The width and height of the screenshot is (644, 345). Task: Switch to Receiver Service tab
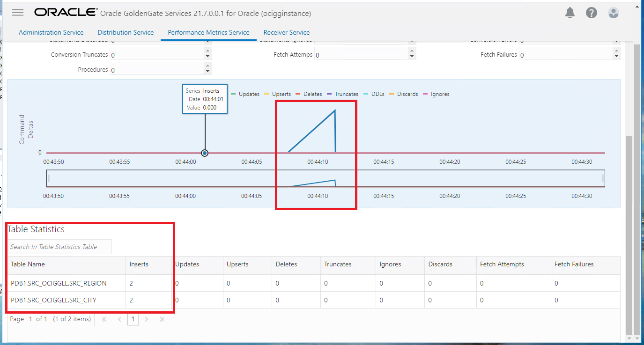point(287,32)
